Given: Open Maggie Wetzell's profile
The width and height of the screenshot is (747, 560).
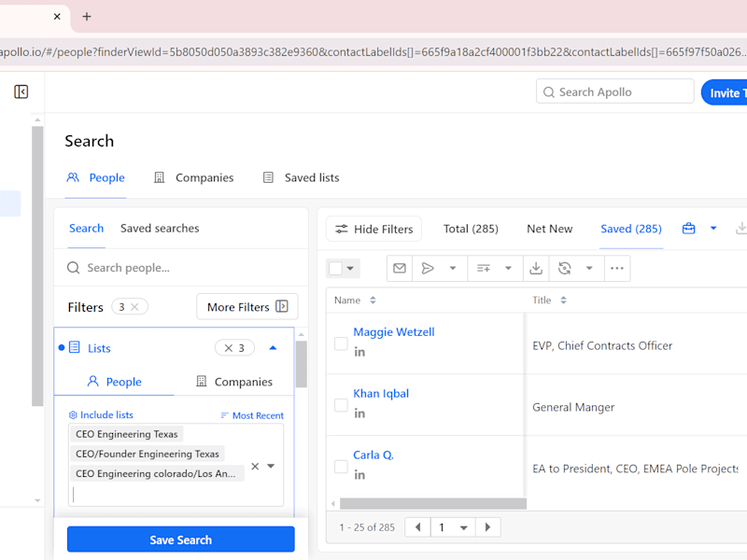Looking at the screenshot, I should coord(393,332).
